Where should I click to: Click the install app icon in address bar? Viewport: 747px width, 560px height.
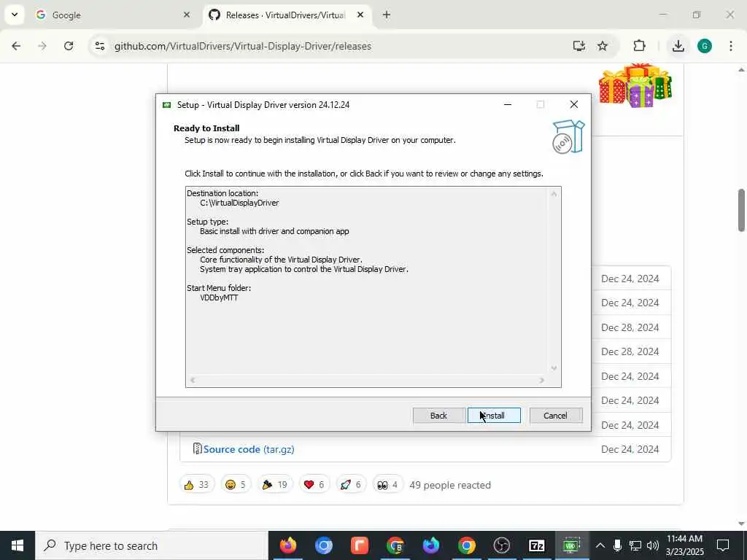(x=578, y=46)
